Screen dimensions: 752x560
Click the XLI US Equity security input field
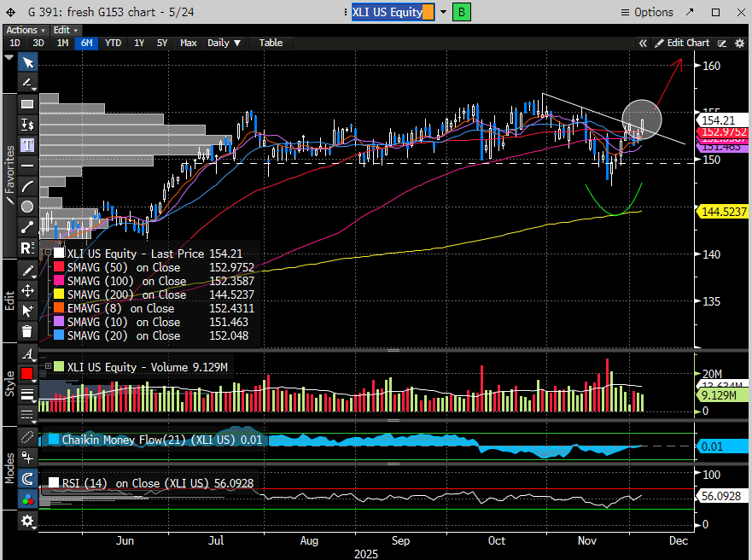[x=393, y=12]
